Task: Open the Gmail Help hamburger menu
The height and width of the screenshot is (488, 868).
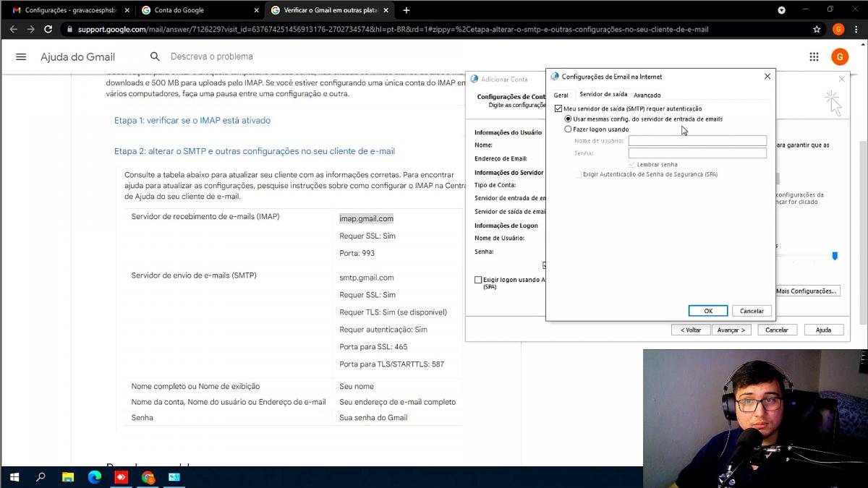Action: (x=21, y=57)
